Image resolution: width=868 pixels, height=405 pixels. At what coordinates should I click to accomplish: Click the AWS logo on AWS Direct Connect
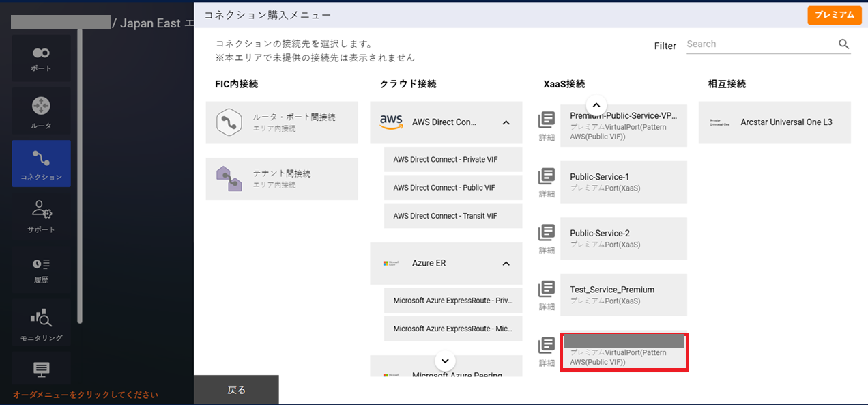(390, 122)
